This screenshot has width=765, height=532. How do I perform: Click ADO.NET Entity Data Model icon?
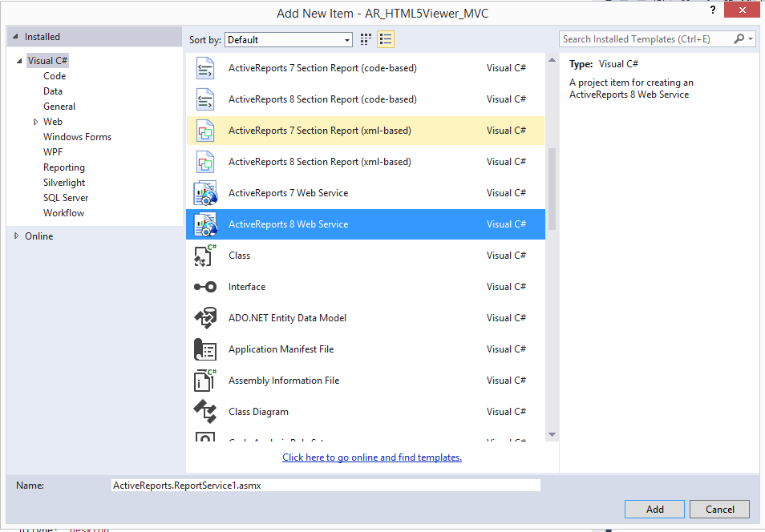205,318
